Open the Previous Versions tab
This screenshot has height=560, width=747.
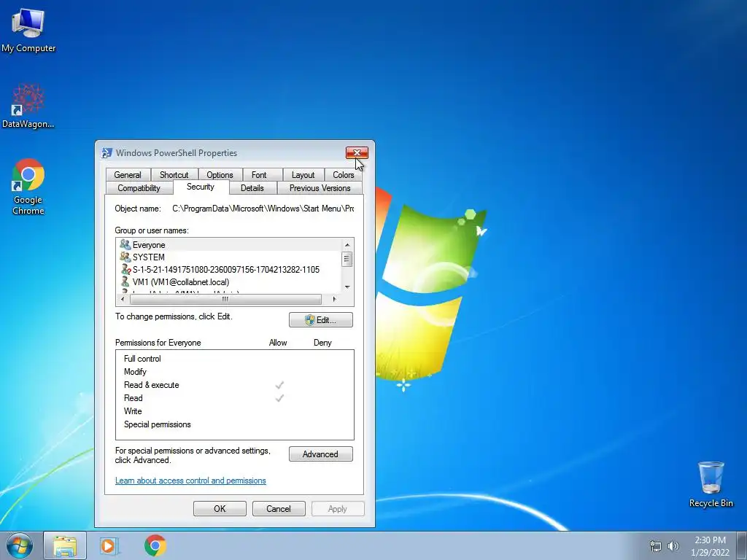point(320,188)
